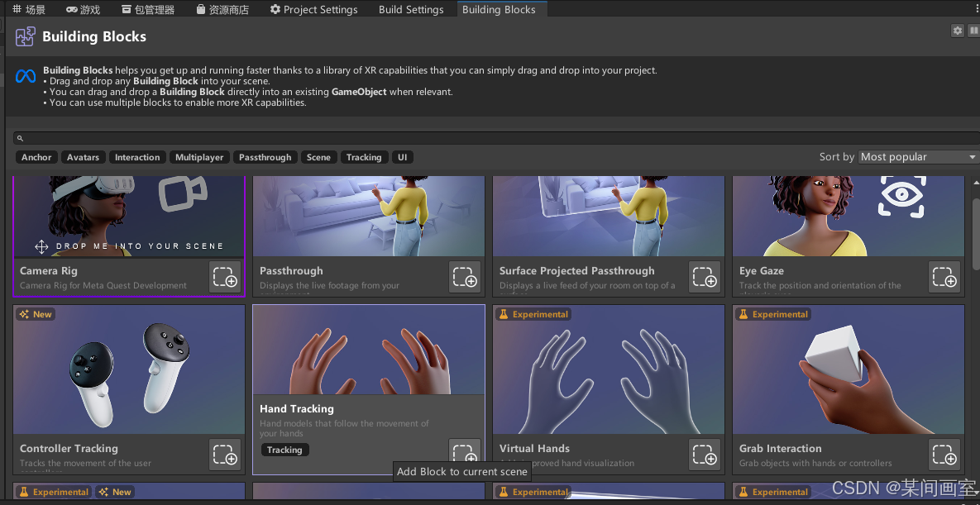Screen dimensions: 980x505
Task: Filter blocks by Scene tag
Action: [x=318, y=158]
